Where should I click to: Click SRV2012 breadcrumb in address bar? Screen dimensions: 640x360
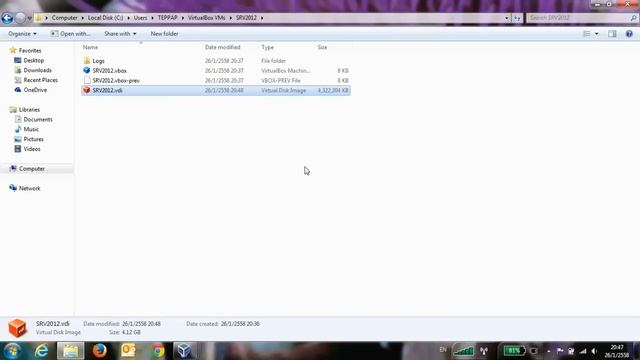tap(246, 18)
